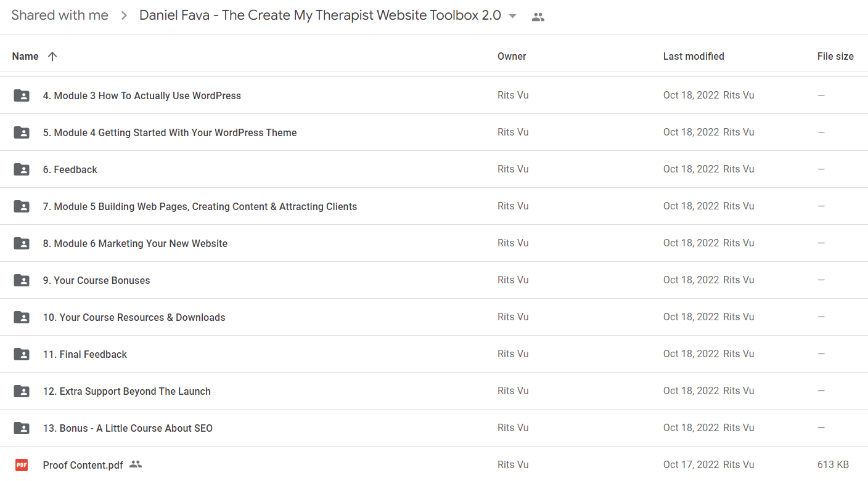
Task: Sort by the Name column header
Action: click(x=25, y=56)
